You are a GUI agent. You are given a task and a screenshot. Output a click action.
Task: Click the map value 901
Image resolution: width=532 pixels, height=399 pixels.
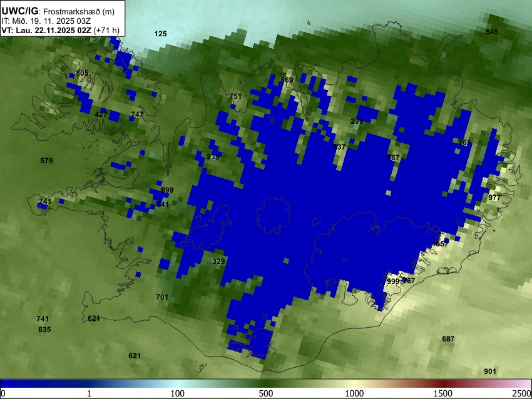(x=490, y=371)
